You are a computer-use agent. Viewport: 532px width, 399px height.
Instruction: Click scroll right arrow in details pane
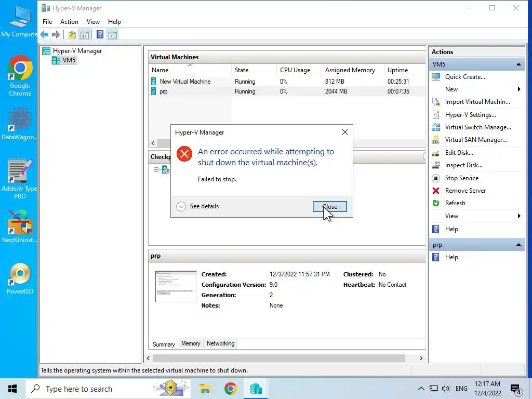[x=421, y=358]
